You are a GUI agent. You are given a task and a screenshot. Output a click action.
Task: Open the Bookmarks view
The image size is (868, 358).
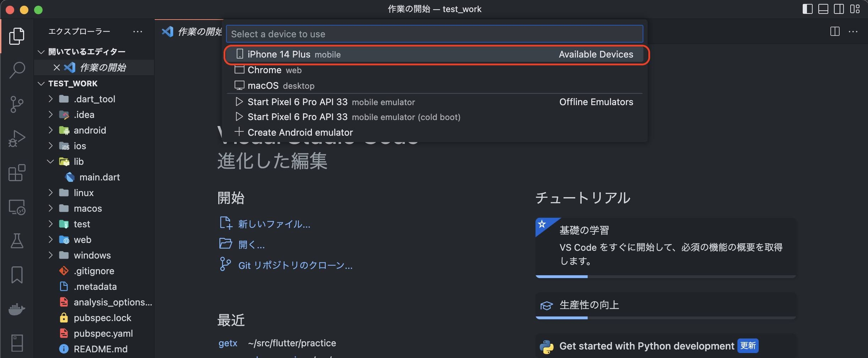click(x=17, y=275)
